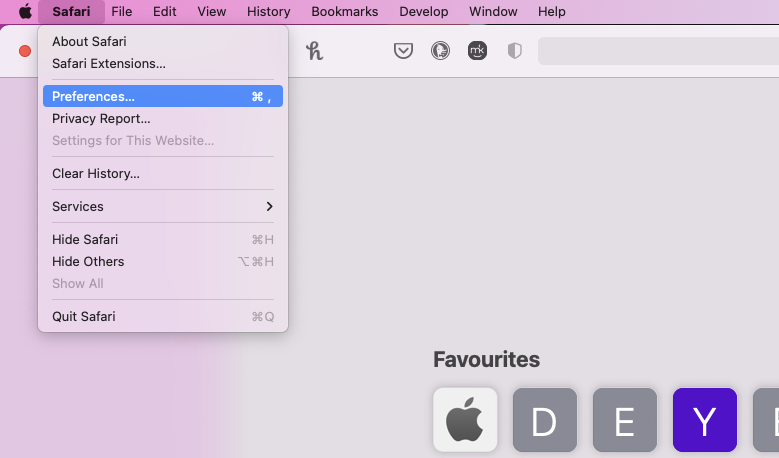The height and width of the screenshot is (458, 779).
Task: Choose Clear History… entry
Action: pos(163,173)
